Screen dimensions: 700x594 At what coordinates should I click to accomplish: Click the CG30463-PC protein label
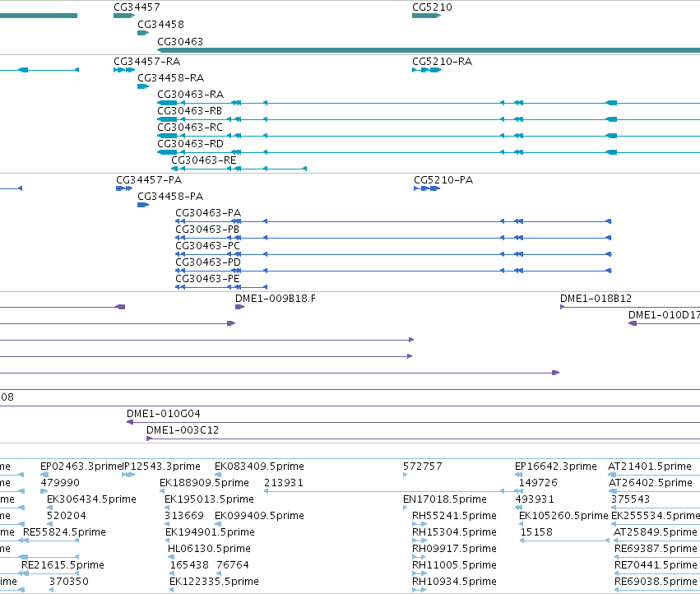207,246
